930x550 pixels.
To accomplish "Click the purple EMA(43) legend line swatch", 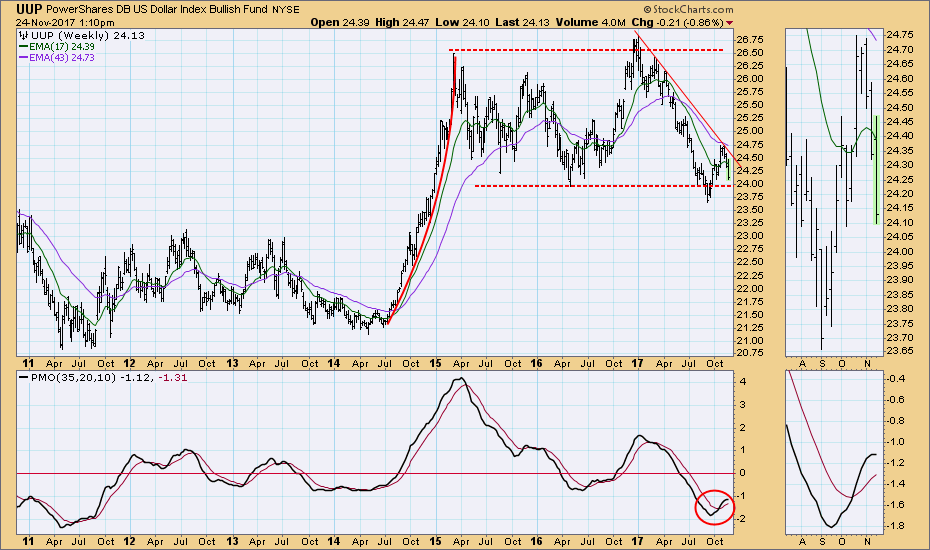I will (24, 58).
